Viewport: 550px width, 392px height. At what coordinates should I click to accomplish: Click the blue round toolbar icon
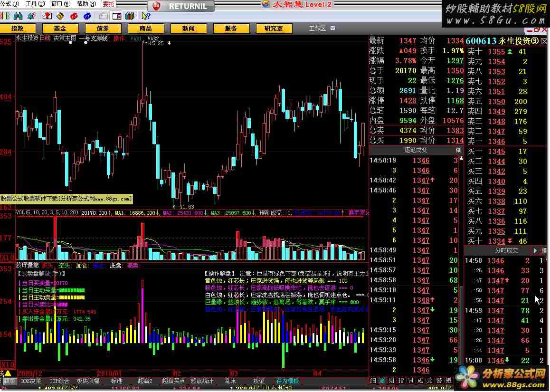(87, 16)
